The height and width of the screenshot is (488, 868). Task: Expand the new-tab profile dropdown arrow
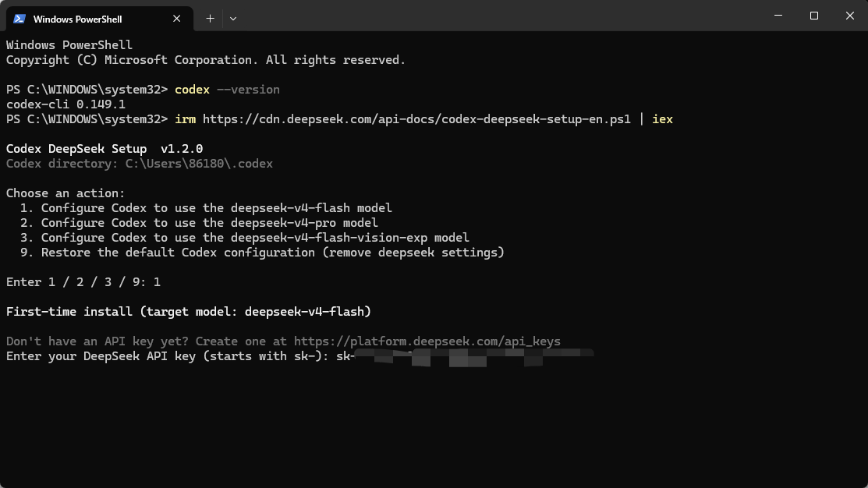(x=233, y=19)
